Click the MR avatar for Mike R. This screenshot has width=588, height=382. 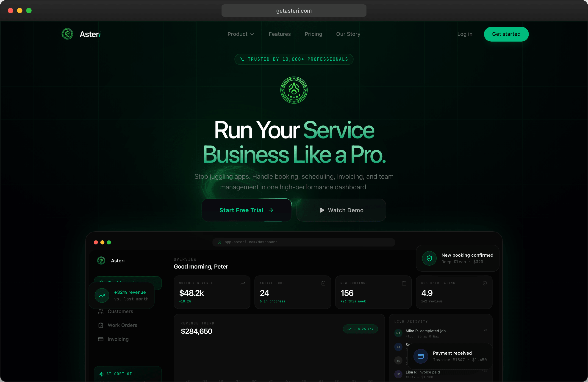[x=398, y=333]
